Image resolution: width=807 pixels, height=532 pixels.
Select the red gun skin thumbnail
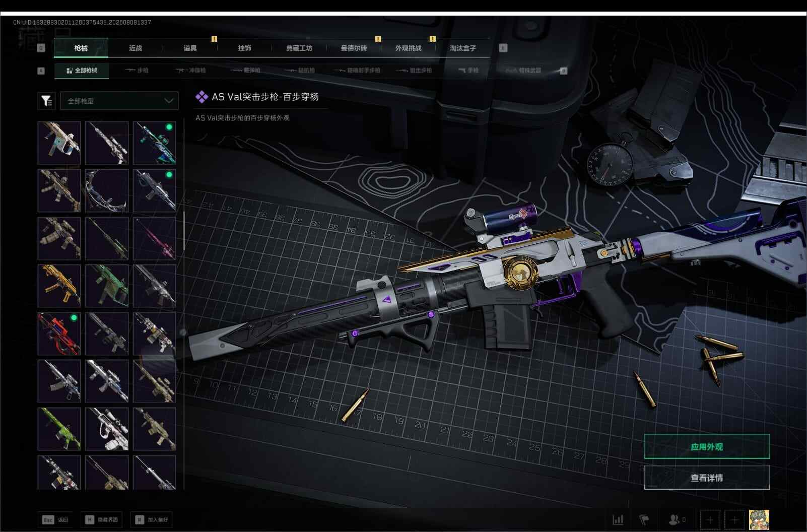click(59, 334)
